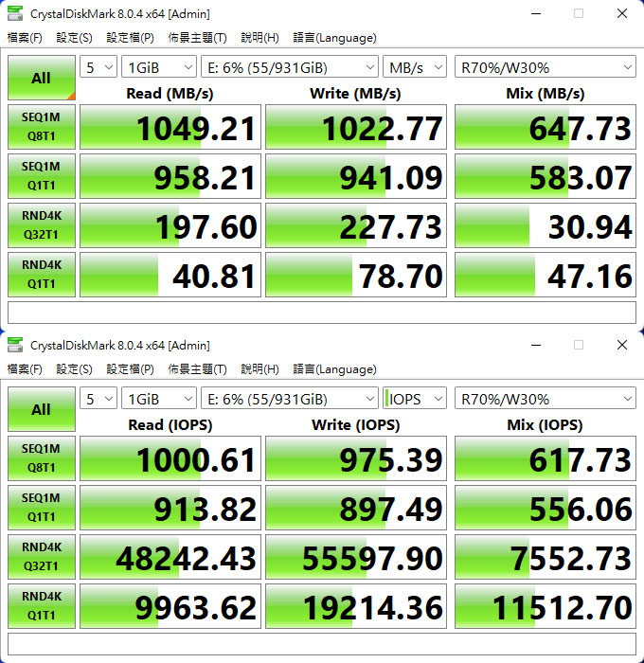
Task: Click the 1000.61 read IOPS result
Action: [x=170, y=458]
